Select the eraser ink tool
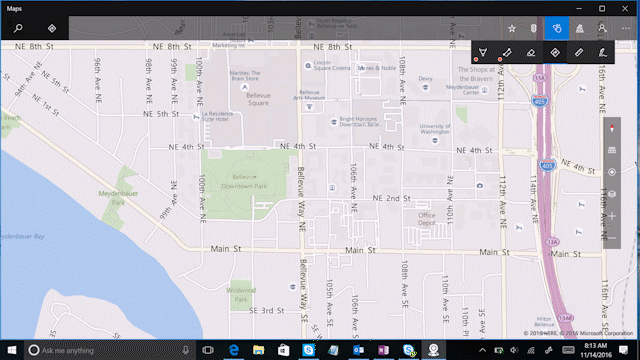640x360 pixels. pos(531,52)
